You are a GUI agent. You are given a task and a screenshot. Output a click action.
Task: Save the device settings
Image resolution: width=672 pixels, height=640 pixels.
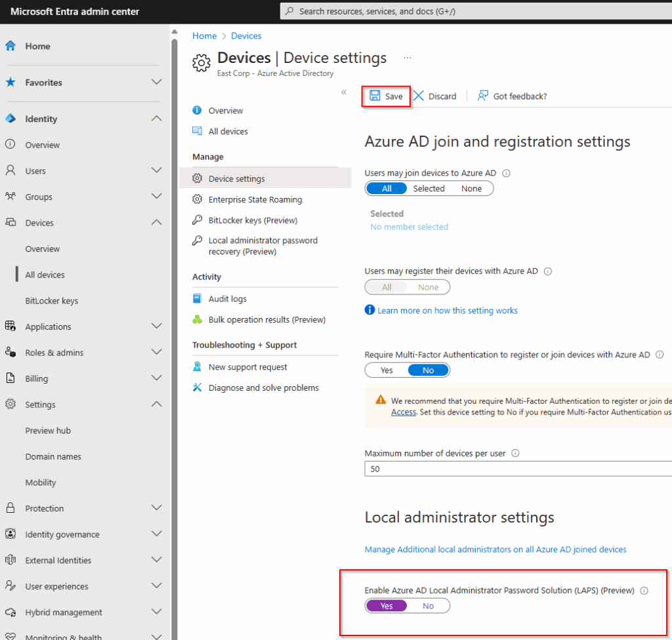pos(385,96)
